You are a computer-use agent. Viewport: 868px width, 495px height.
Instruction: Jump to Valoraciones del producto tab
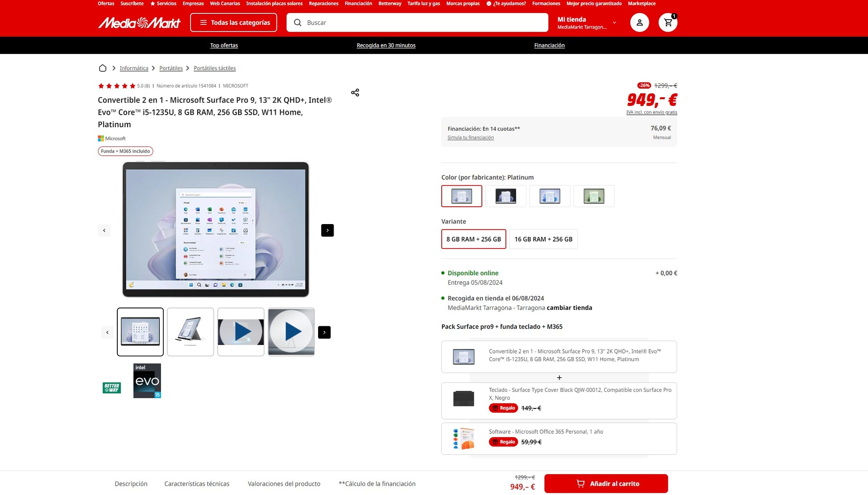(284, 483)
